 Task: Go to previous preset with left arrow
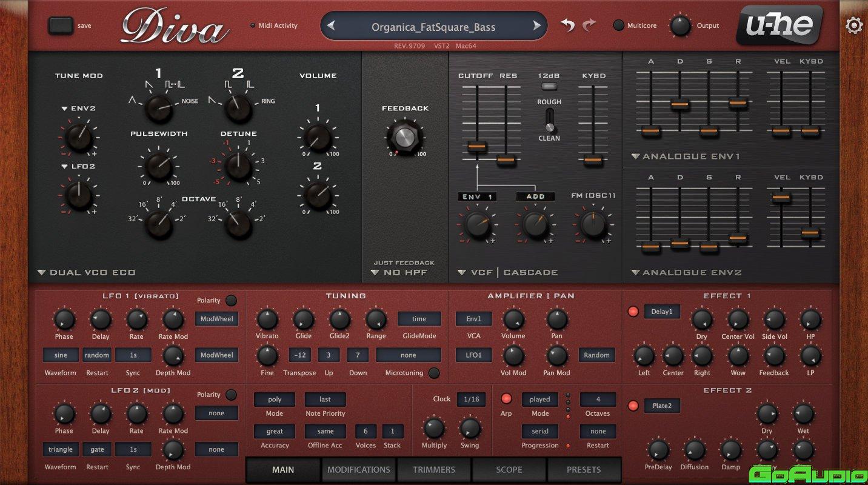click(x=331, y=25)
